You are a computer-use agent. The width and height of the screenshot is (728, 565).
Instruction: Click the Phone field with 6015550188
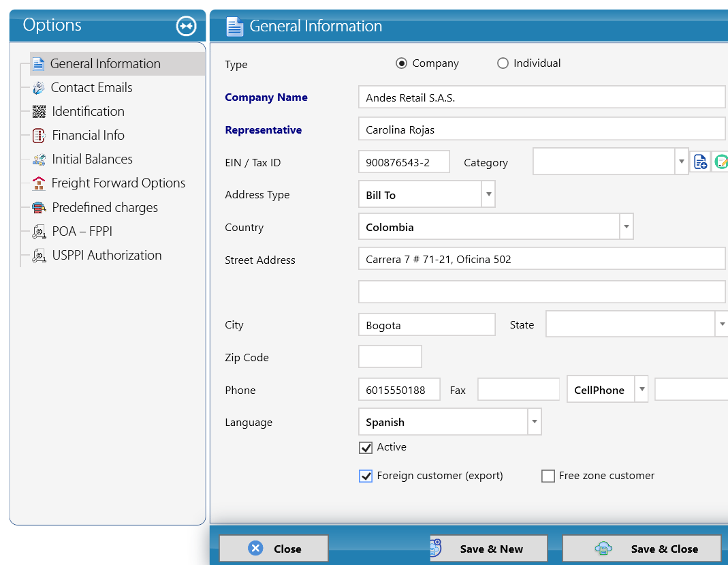399,389
